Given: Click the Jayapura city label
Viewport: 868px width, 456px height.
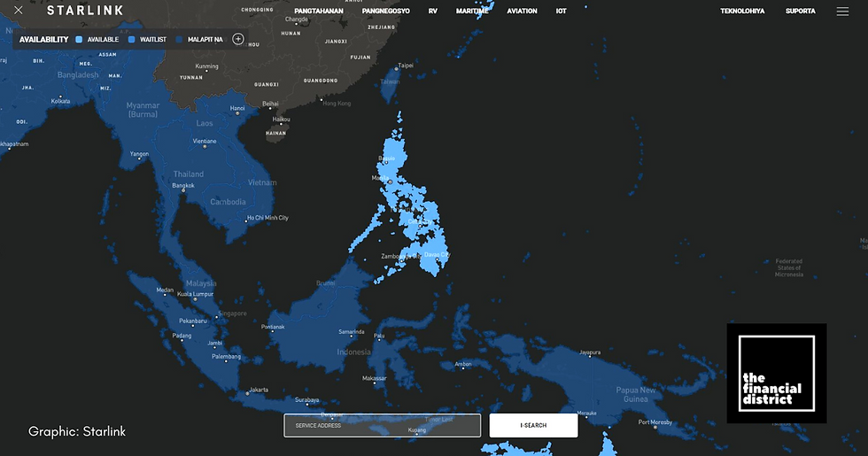Looking at the screenshot, I should click(590, 352).
